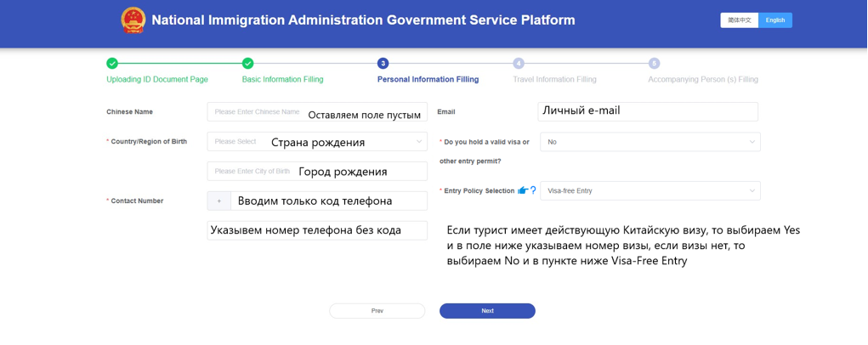Open the question mark help for Entry Policy
The image size is (868, 345).
[x=533, y=190]
